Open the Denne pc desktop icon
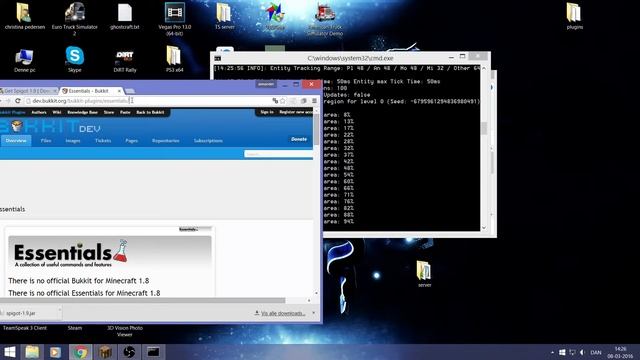The height and width of the screenshot is (360, 640). 24,60
